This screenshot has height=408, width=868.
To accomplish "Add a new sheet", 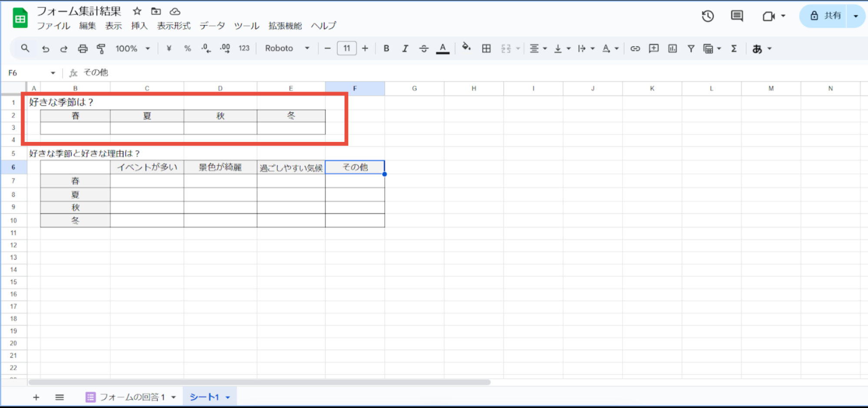I will click(x=36, y=397).
